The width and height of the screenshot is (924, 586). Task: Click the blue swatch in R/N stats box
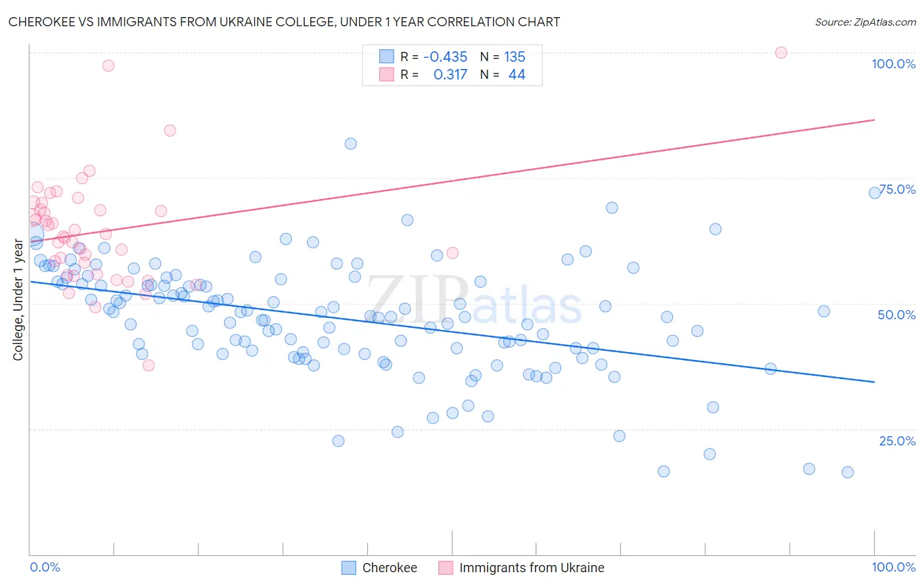(x=386, y=56)
